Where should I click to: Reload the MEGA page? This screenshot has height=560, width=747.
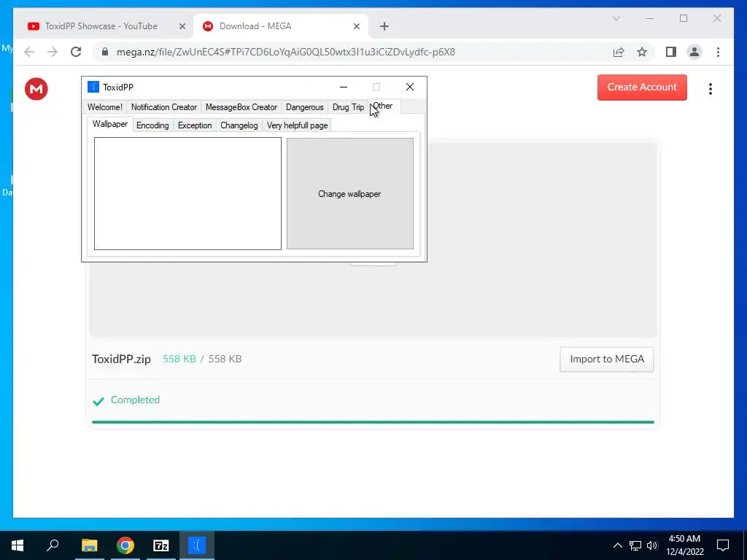pos(76,52)
